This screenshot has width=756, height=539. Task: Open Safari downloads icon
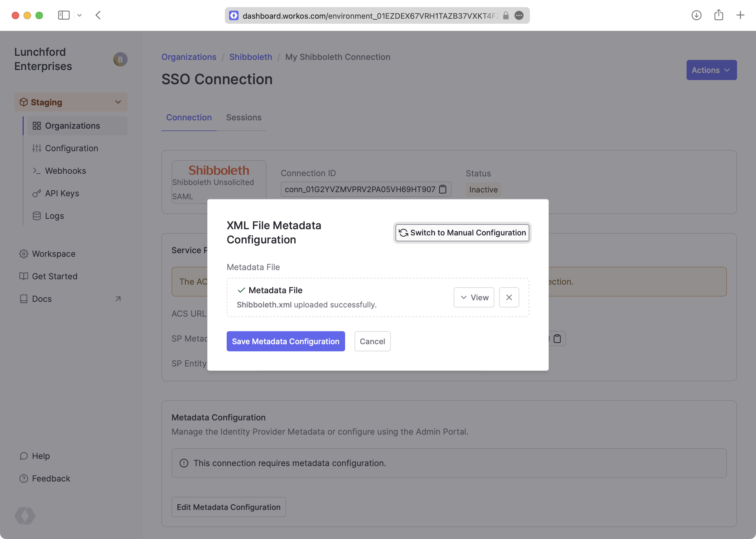click(x=696, y=15)
